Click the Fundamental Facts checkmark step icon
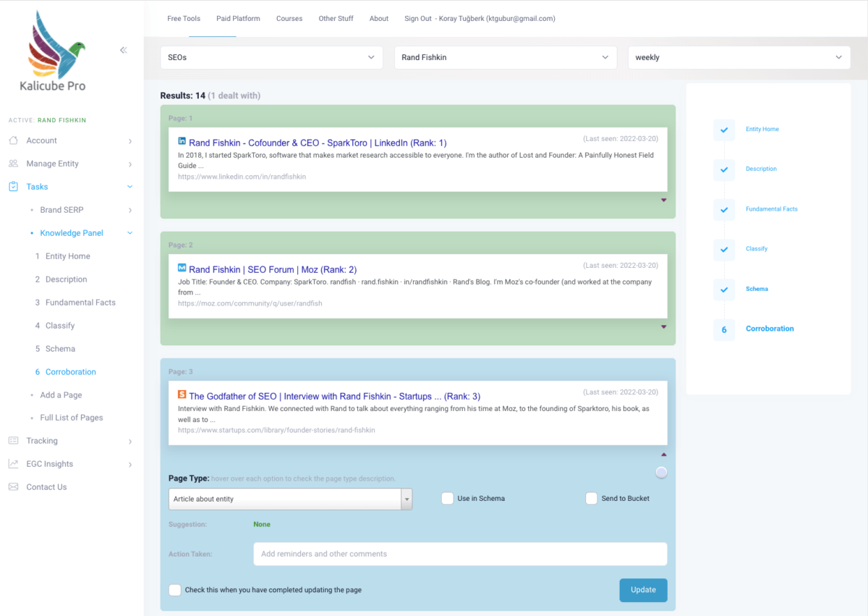 724,209
